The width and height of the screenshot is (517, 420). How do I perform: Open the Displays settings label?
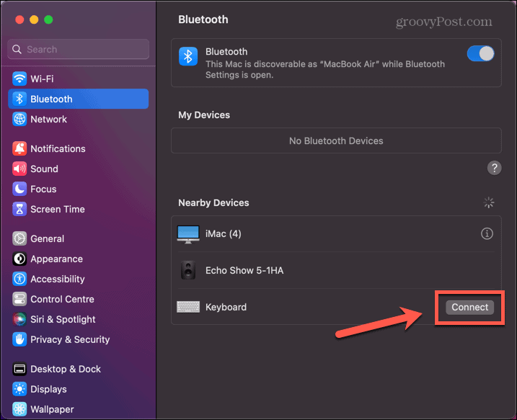click(x=48, y=389)
